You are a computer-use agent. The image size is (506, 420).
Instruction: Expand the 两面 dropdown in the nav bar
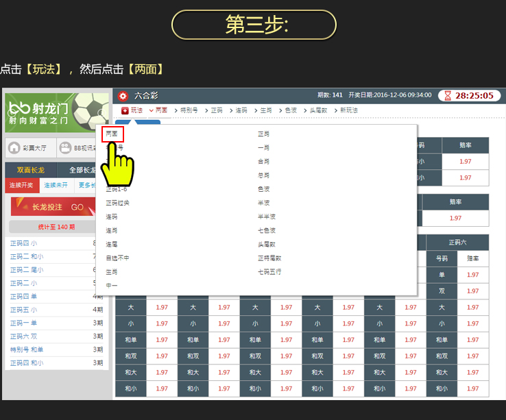[158, 110]
